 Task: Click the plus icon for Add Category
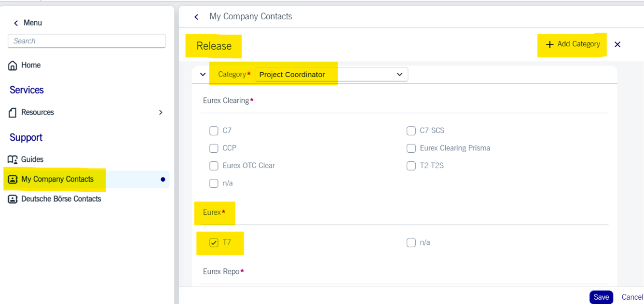[549, 44]
